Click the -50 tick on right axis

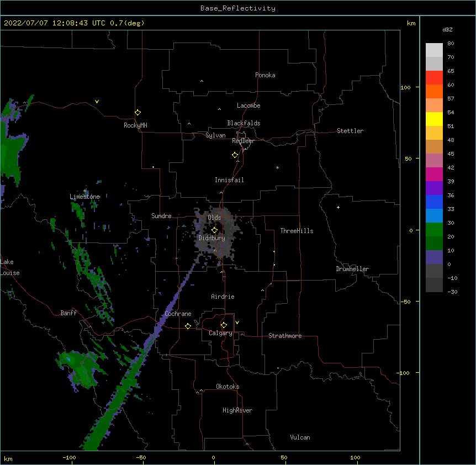405,302
